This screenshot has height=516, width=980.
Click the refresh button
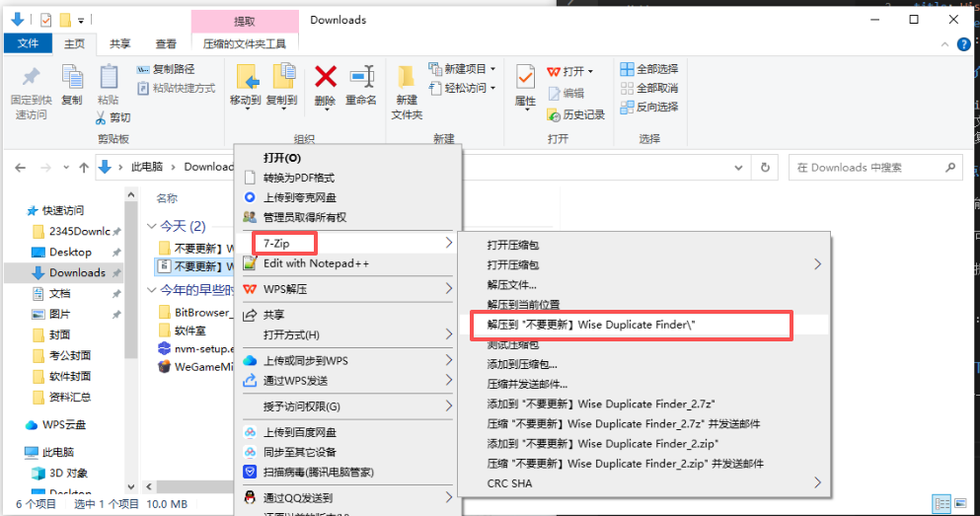[x=765, y=168]
